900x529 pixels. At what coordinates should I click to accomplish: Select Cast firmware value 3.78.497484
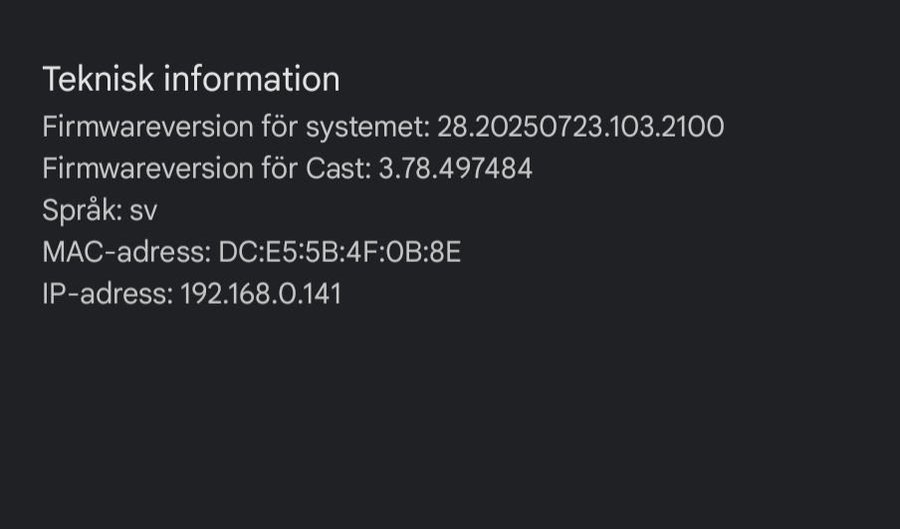tap(455, 169)
